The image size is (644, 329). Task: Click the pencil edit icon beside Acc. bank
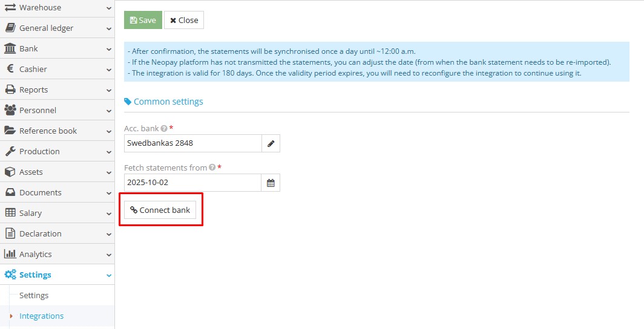(271, 143)
